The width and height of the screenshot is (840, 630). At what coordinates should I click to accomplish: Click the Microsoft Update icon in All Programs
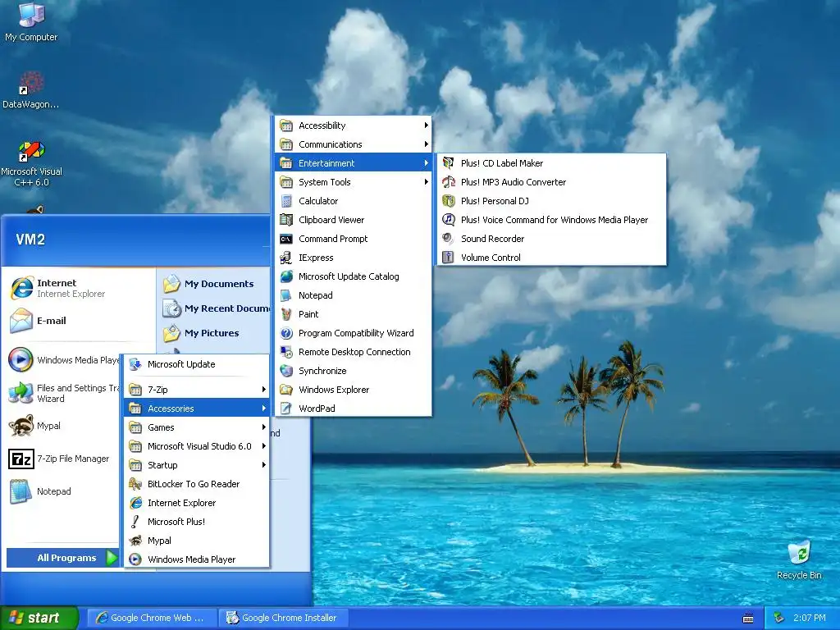tap(135, 364)
